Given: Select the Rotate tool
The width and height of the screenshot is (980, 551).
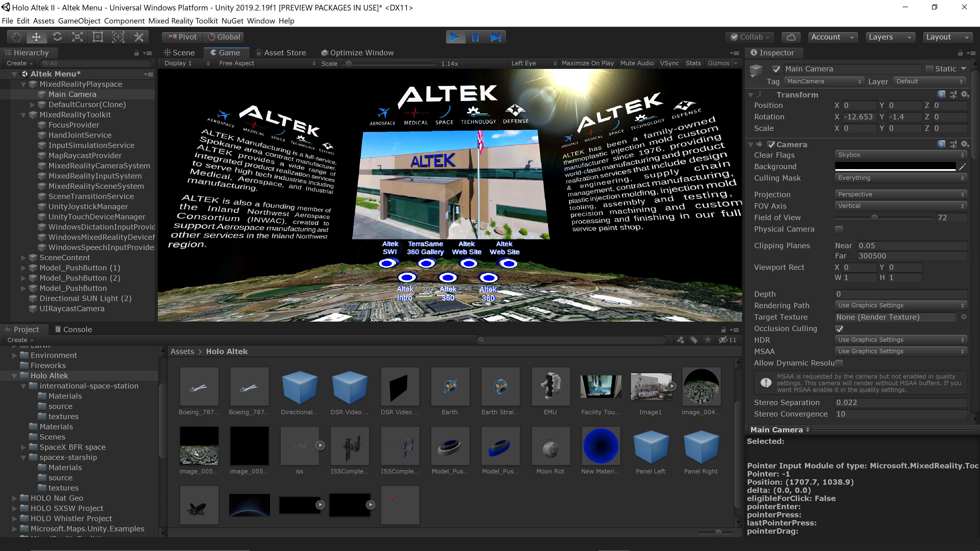Looking at the screenshot, I should click(57, 37).
